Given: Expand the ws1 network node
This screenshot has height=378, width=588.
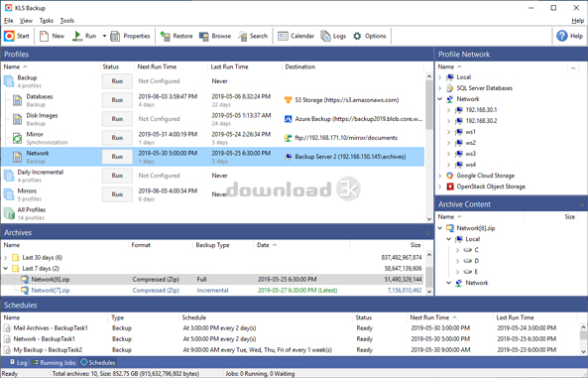Looking at the screenshot, I should [449, 132].
